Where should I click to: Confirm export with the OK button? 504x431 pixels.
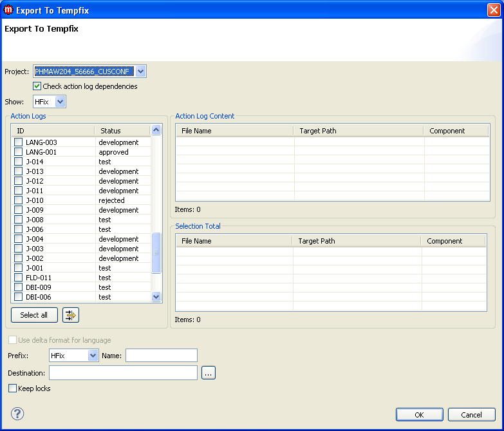[419, 415]
